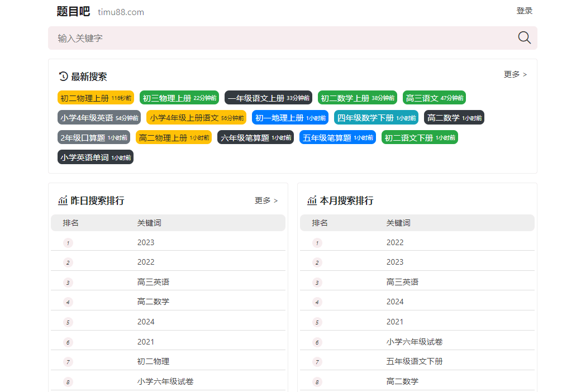Expand 更多 in the 最新搜索 section
This screenshot has width=581, height=392.
click(515, 74)
